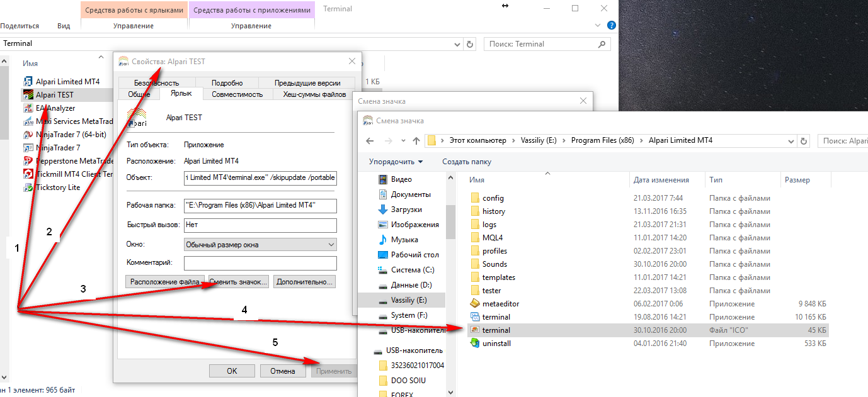Open the Terminal address bar dropdown
Image resolution: width=868 pixels, height=397 pixels.
(x=457, y=44)
